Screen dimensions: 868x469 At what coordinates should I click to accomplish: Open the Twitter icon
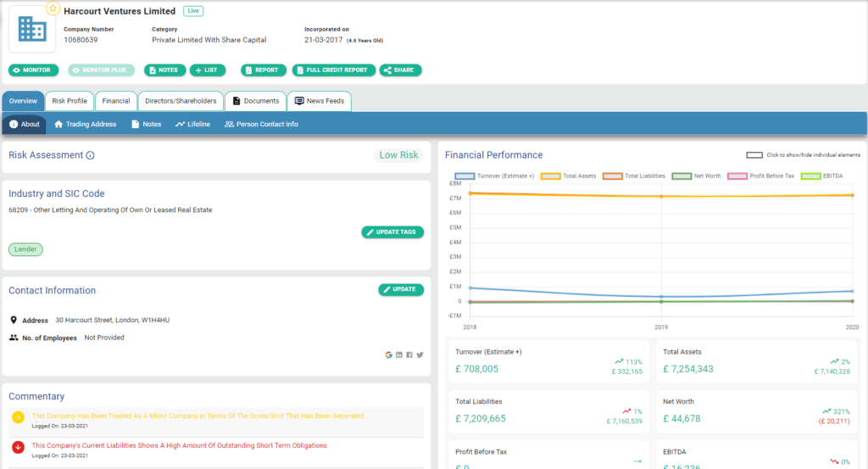pos(420,355)
